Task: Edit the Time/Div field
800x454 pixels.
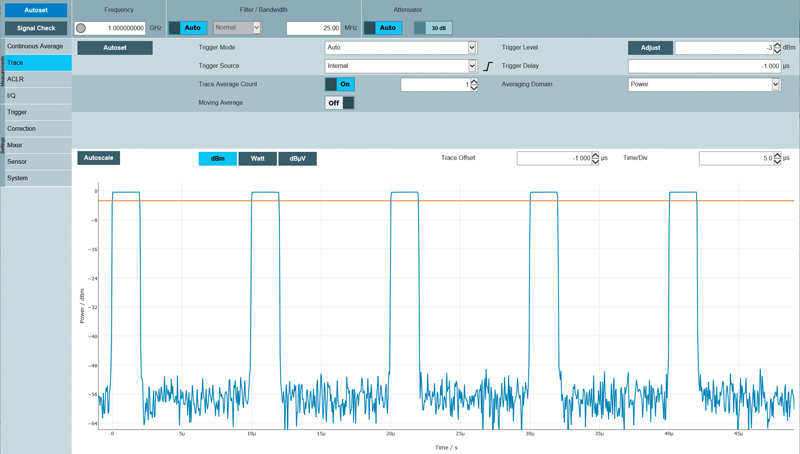Action: pyautogui.click(x=736, y=158)
